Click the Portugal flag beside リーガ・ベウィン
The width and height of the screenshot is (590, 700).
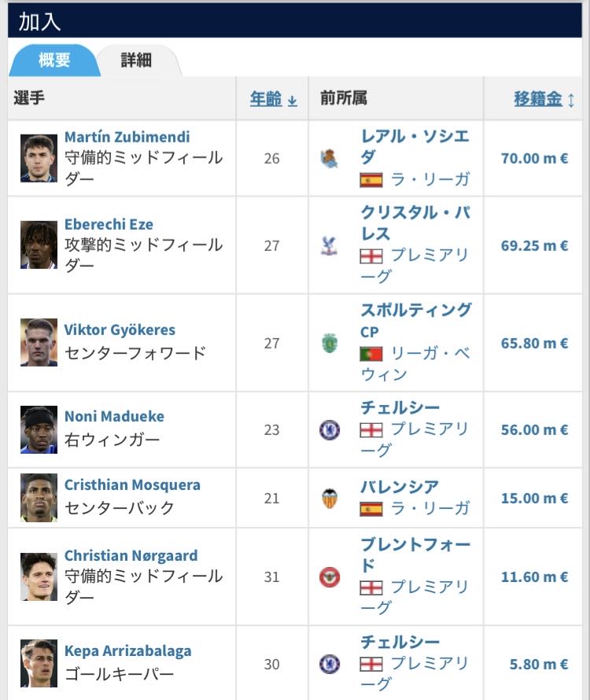[x=371, y=353]
